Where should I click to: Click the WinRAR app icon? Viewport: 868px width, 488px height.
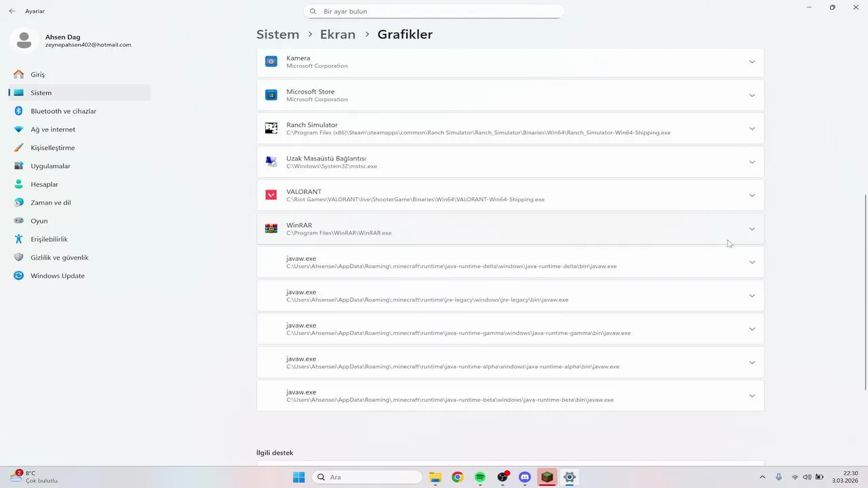[271, 228]
